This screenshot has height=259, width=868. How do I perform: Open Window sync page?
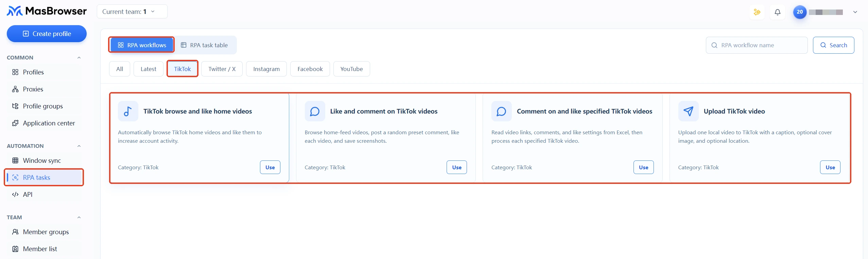click(44, 160)
